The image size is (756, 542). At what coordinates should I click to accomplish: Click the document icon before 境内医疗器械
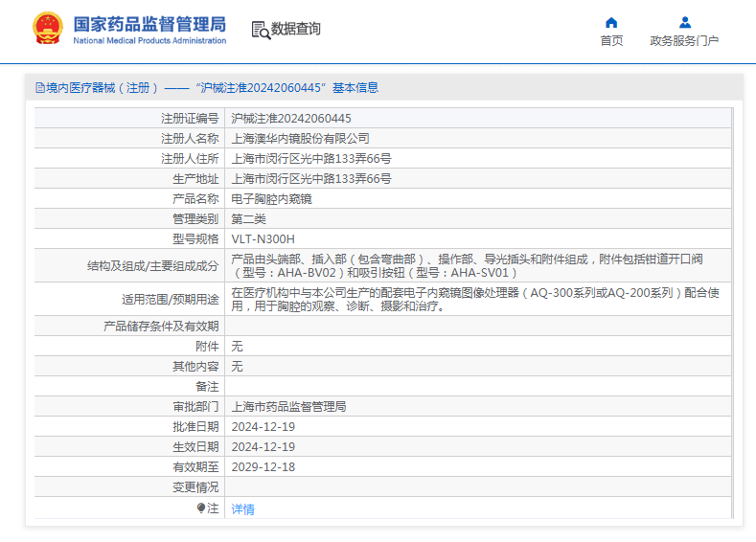(x=40, y=88)
